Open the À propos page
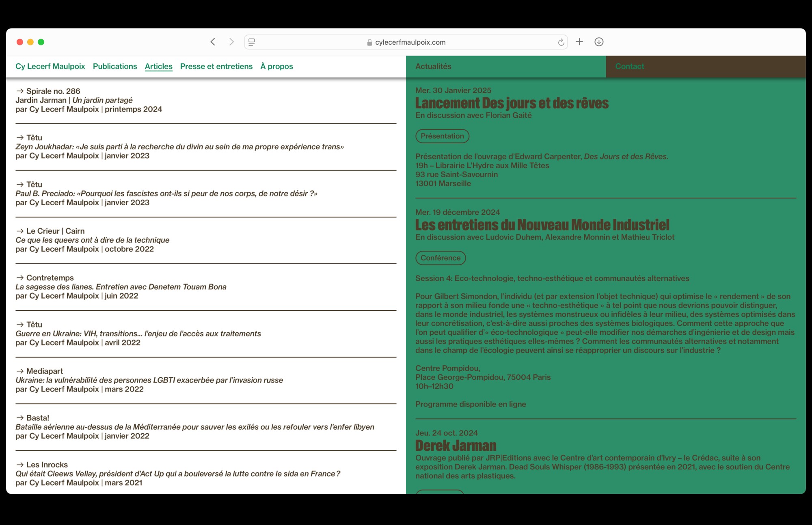 coord(276,66)
